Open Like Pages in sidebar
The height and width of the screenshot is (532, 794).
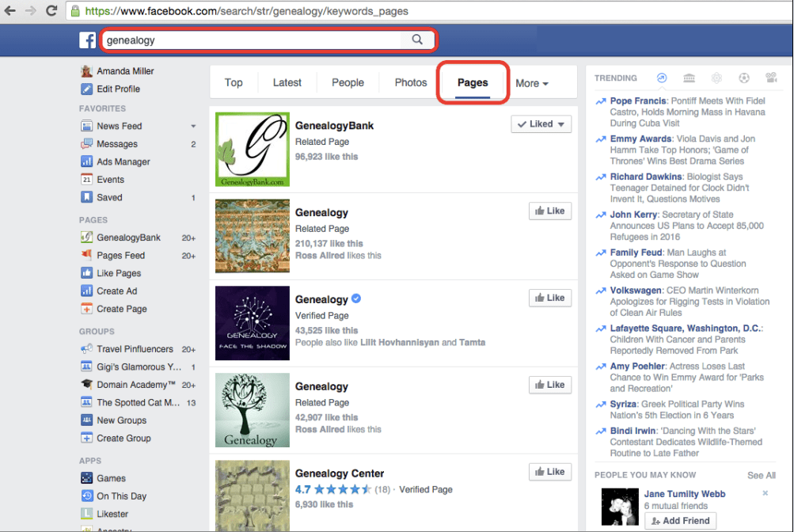(119, 273)
